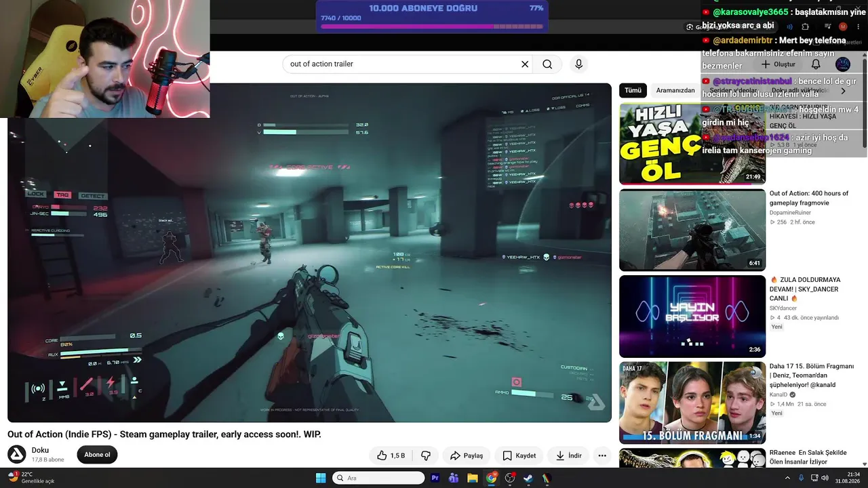Click the taskbar microphone tray icon
The height and width of the screenshot is (488, 868).
pyautogui.click(x=801, y=478)
